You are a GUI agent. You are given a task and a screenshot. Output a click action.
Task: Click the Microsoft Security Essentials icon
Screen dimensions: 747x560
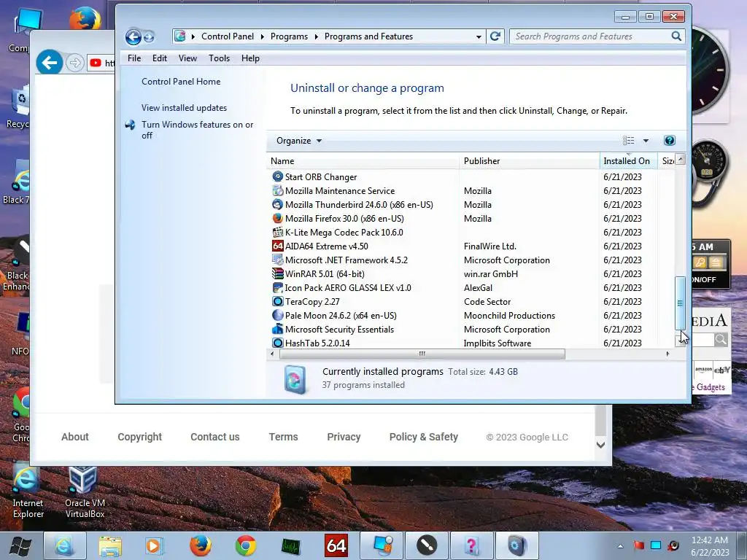pyautogui.click(x=277, y=329)
